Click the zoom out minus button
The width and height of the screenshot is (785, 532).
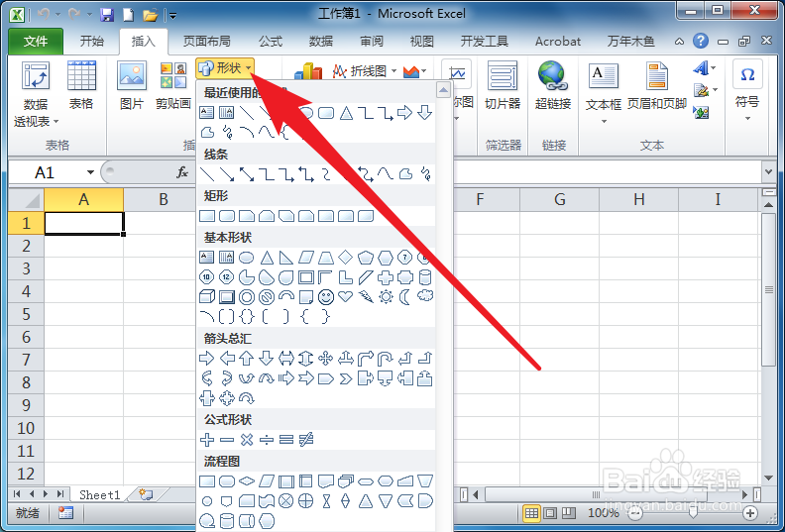(635, 513)
